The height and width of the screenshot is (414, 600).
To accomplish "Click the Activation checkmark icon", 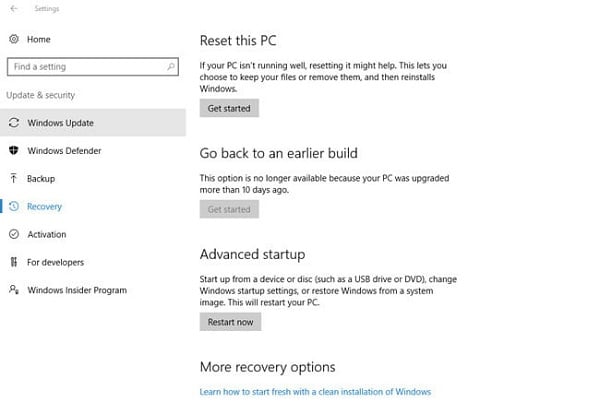I will point(14,234).
